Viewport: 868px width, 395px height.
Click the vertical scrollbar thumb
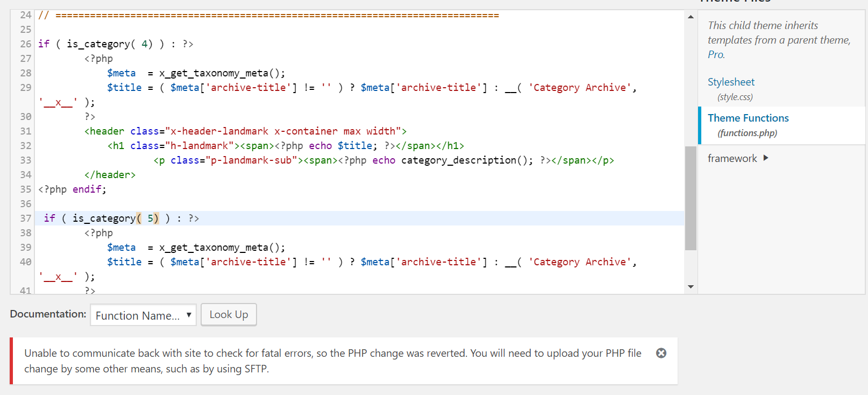[691, 198]
